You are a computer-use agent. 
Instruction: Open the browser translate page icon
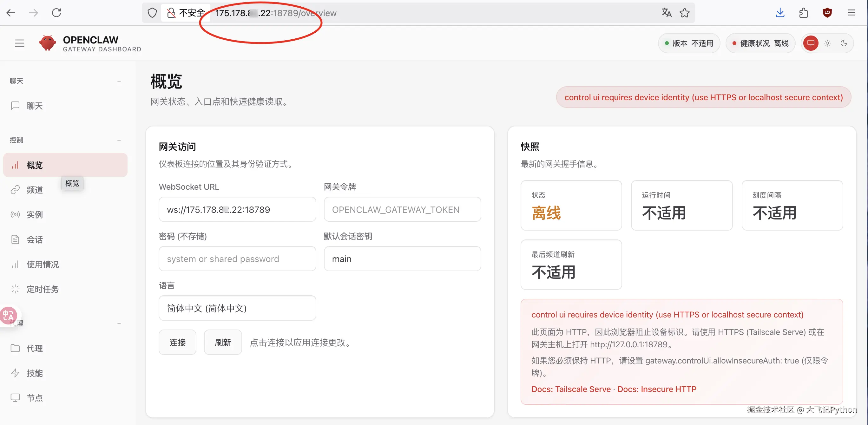tap(666, 13)
